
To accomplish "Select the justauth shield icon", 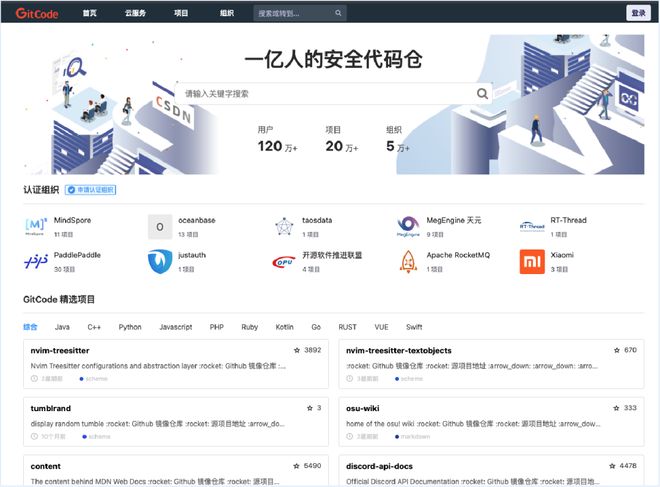I will tap(160, 261).
